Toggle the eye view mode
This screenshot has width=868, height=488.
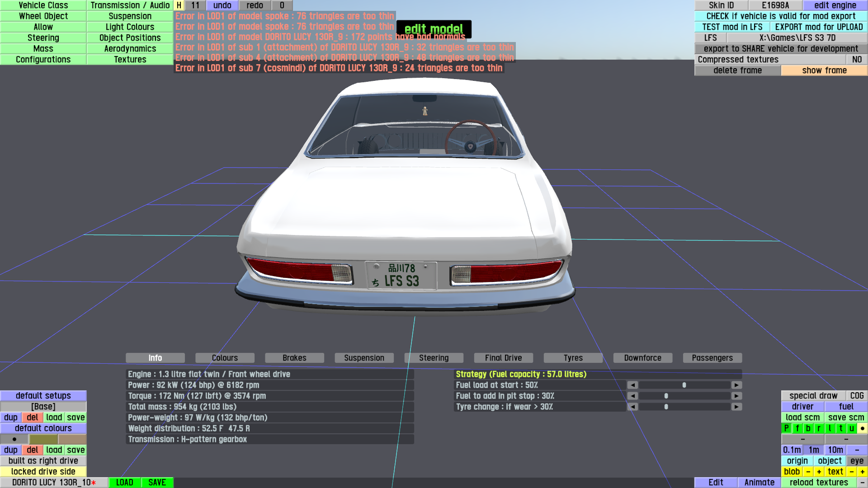click(857, 461)
